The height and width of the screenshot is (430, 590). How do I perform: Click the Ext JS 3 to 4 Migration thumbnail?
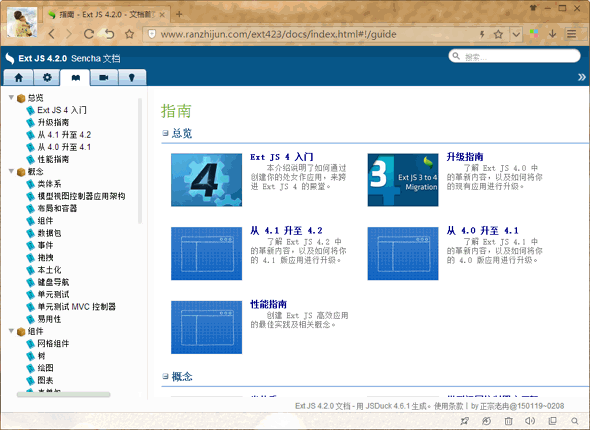tap(403, 180)
